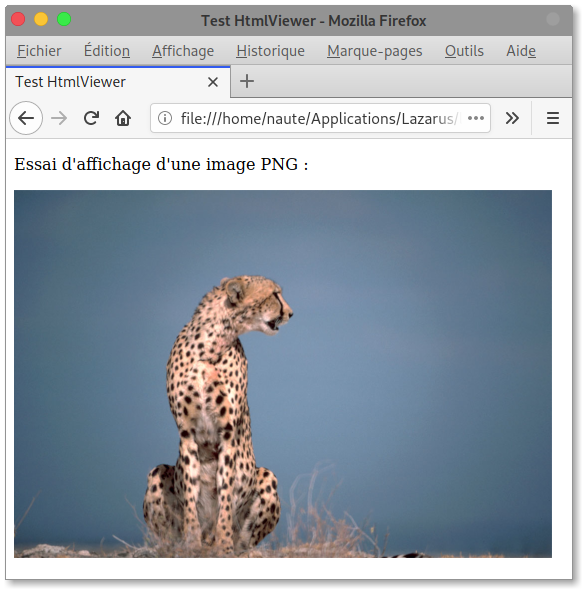The image size is (582, 589).
Task: Open the Affichage menu
Action: [183, 51]
